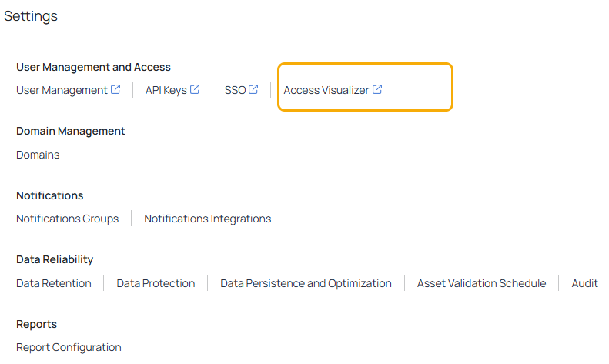Viewport: 609px width, 364px height.
Task: Click the external-link icon beside Access Visualizer
Action: pyautogui.click(x=377, y=89)
